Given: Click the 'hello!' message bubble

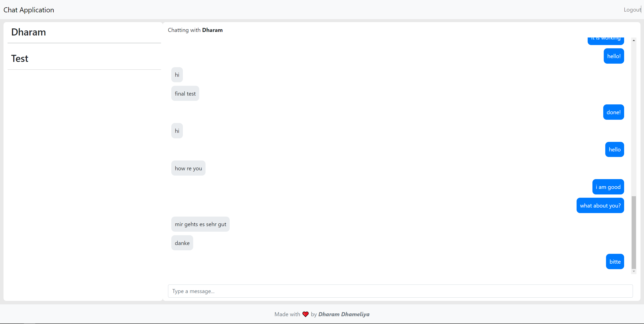Looking at the screenshot, I should coord(614,56).
